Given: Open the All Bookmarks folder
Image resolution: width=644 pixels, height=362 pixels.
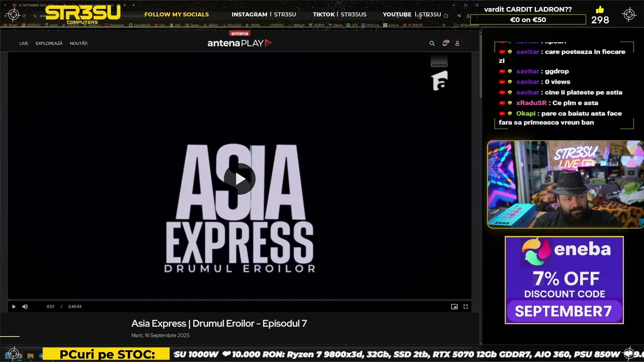Looking at the screenshot, I should click(x=465, y=25).
